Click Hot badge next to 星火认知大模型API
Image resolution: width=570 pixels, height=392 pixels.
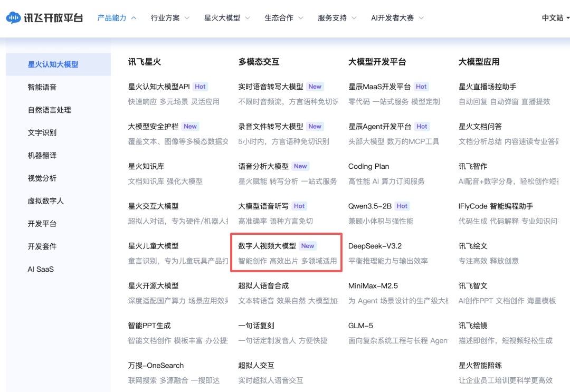[200, 87]
